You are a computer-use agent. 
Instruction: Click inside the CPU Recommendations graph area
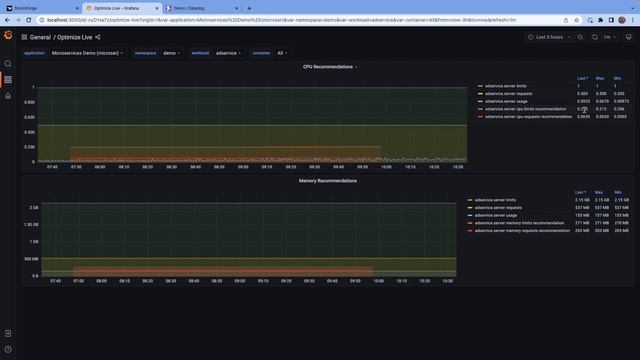[x=252, y=124]
